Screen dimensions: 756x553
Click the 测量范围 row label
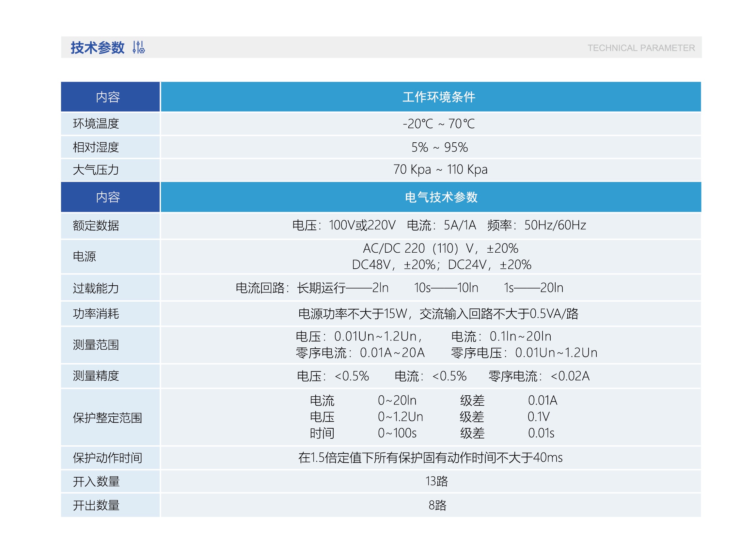click(x=96, y=345)
